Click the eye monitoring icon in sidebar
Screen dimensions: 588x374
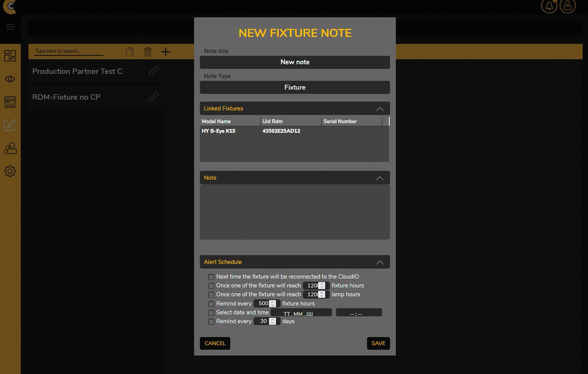coord(10,79)
